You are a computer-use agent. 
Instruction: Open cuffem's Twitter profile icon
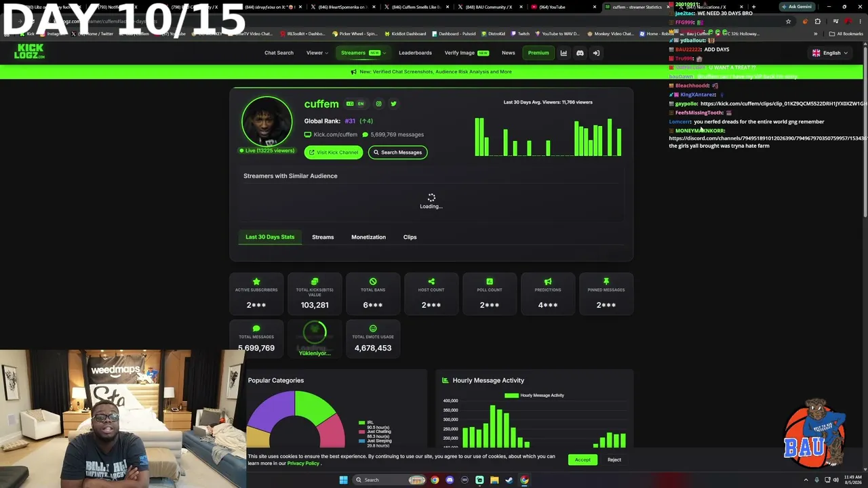pyautogui.click(x=393, y=104)
